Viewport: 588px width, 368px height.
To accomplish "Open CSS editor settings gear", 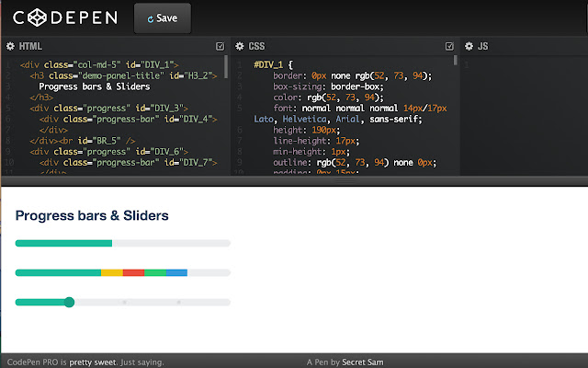I will point(239,45).
